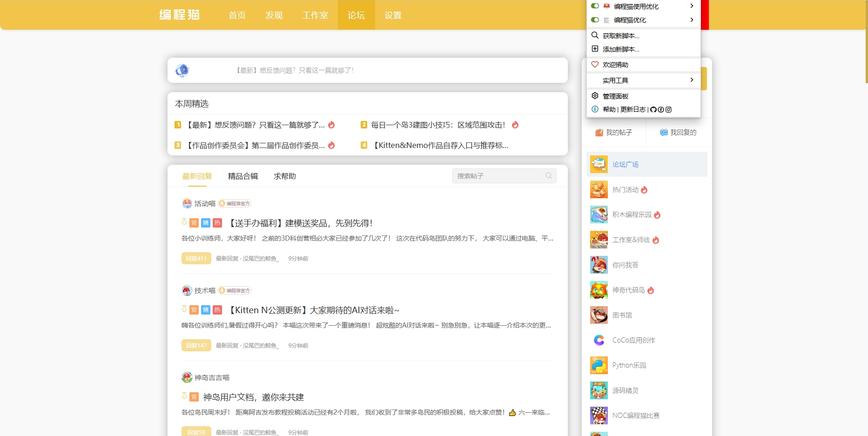
Task: Select 论坛广场 board icon
Action: pyautogui.click(x=599, y=164)
